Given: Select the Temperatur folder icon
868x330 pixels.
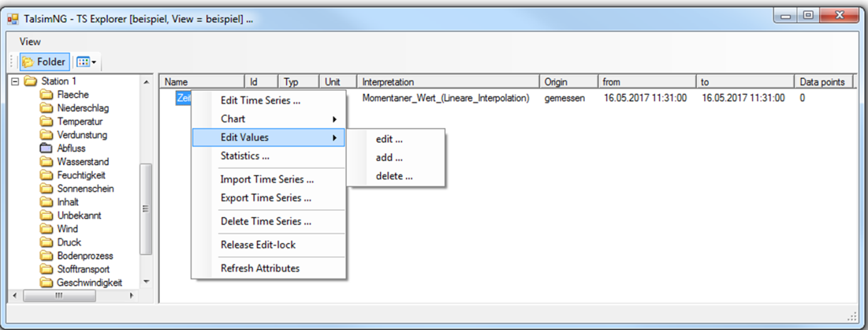Looking at the screenshot, I should (46, 122).
